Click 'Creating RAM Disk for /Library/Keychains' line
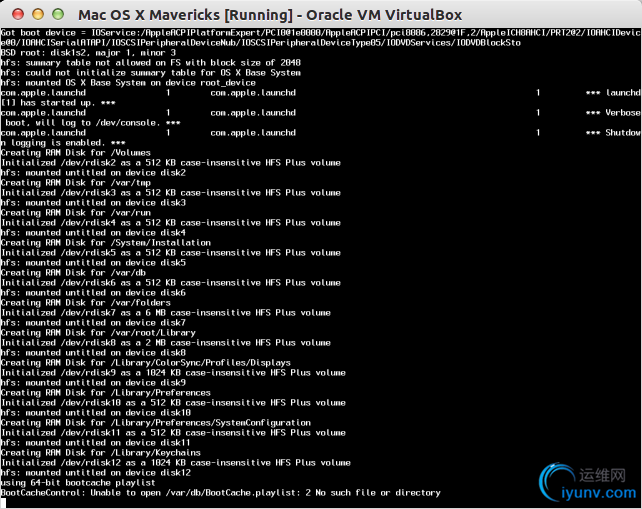The width and height of the screenshot is (642, 509). pos(101,453)
